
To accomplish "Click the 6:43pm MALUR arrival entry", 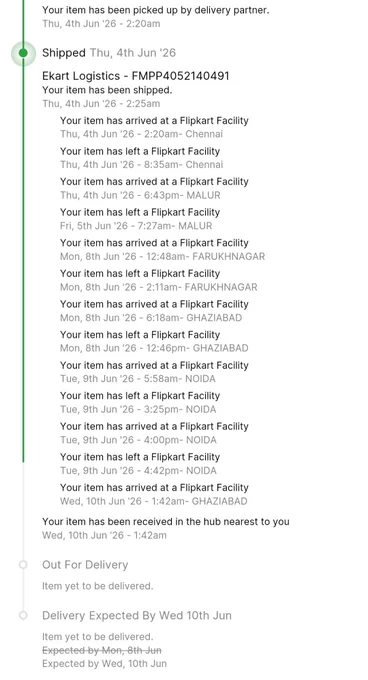I will [x=154, y=188].
